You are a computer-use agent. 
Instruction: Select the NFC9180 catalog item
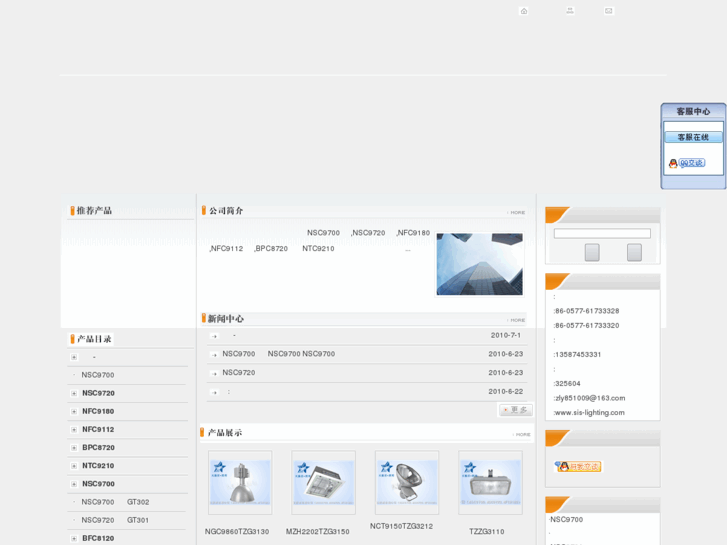pos(98,411)
